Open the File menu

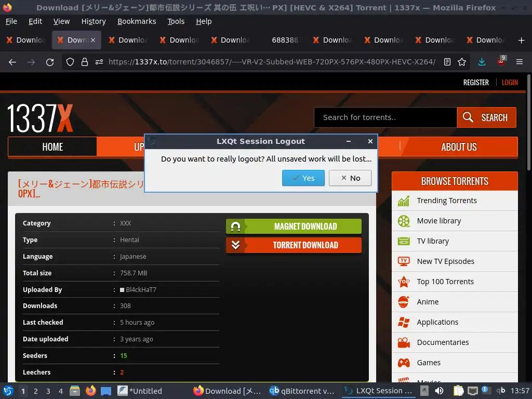[x=11, y=21]
